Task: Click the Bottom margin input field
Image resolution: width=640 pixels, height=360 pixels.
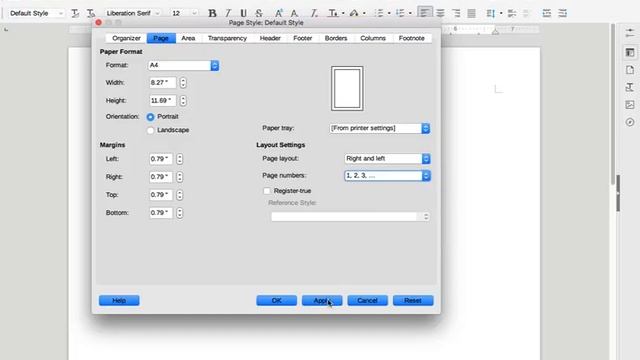Action: point(161,213)
